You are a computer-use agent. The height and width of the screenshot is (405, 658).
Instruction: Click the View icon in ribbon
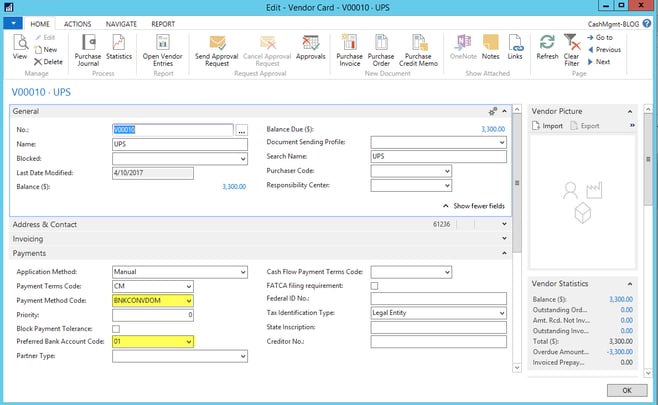pyautogui.click(x=20, y=47)
